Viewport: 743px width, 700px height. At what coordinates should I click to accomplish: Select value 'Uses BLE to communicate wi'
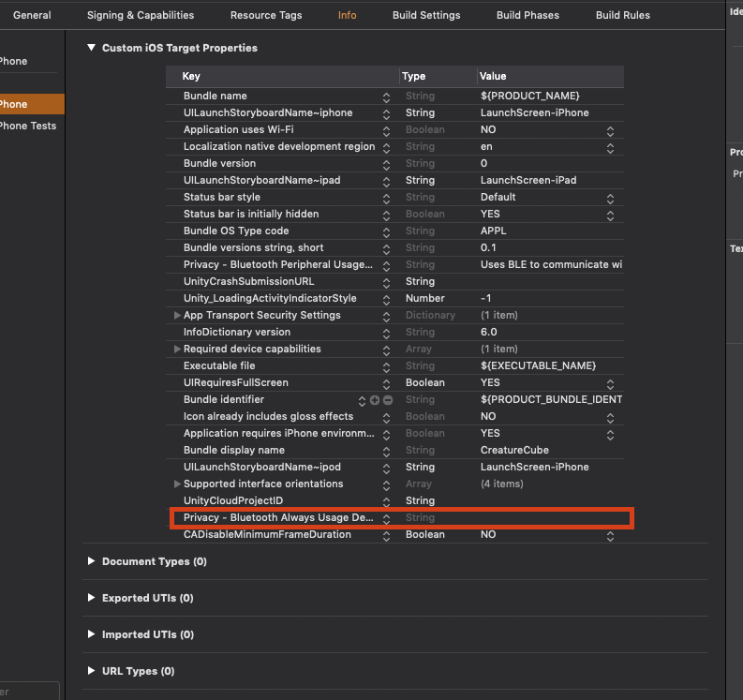(x=551, y=264)
